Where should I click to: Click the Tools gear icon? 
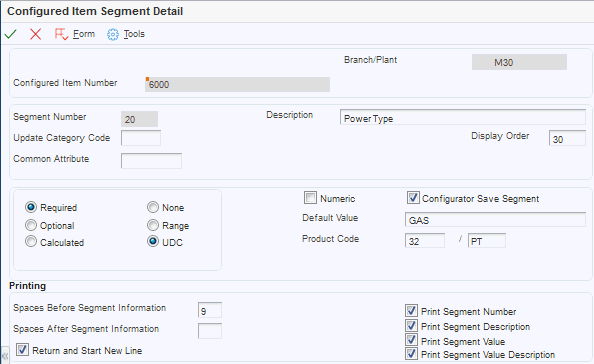[x=113, y=34]
